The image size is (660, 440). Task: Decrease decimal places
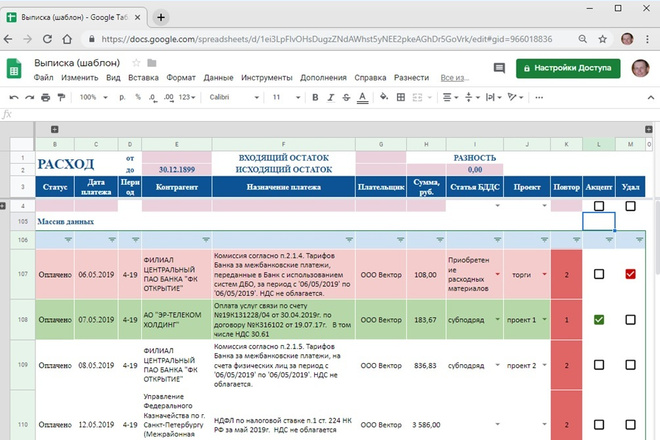(x=153, y=97)
